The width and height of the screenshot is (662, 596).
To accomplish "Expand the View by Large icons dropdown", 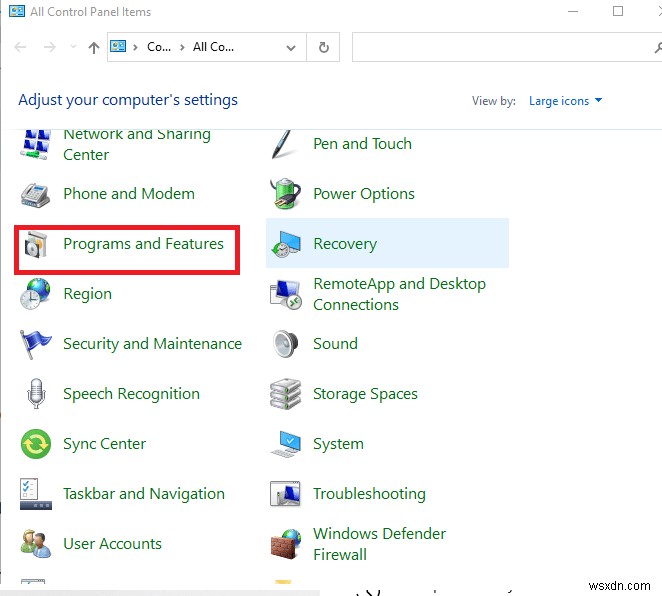I will 565,101.
